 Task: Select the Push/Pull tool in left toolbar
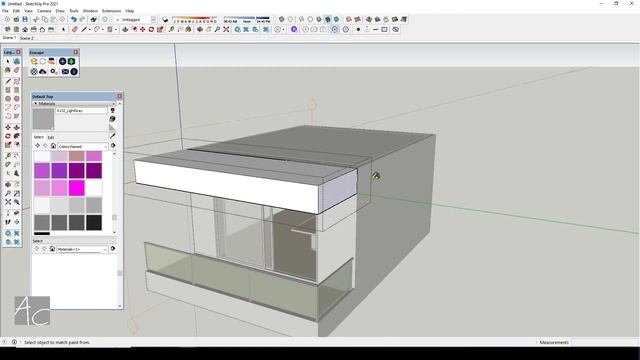tap(17, 127)
